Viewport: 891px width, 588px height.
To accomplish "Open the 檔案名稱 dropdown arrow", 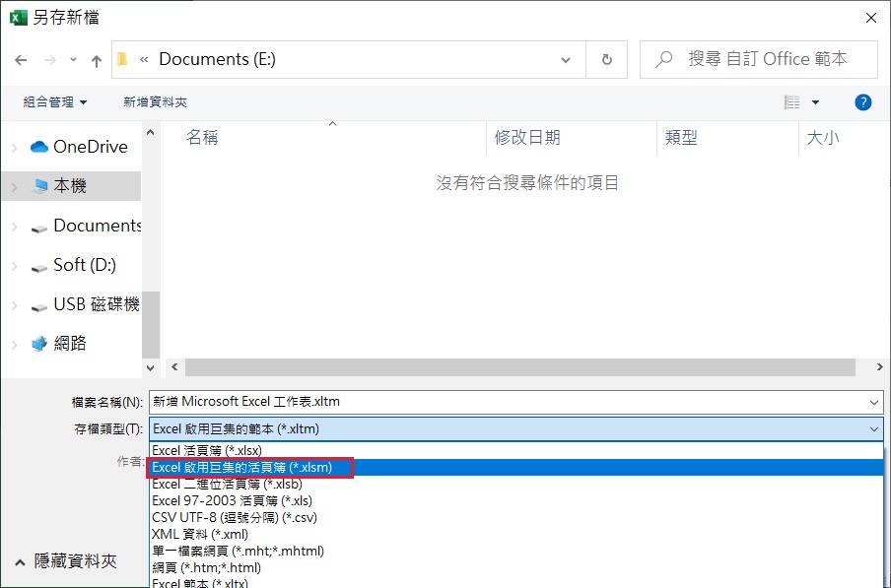I will (x=874, y=403).
